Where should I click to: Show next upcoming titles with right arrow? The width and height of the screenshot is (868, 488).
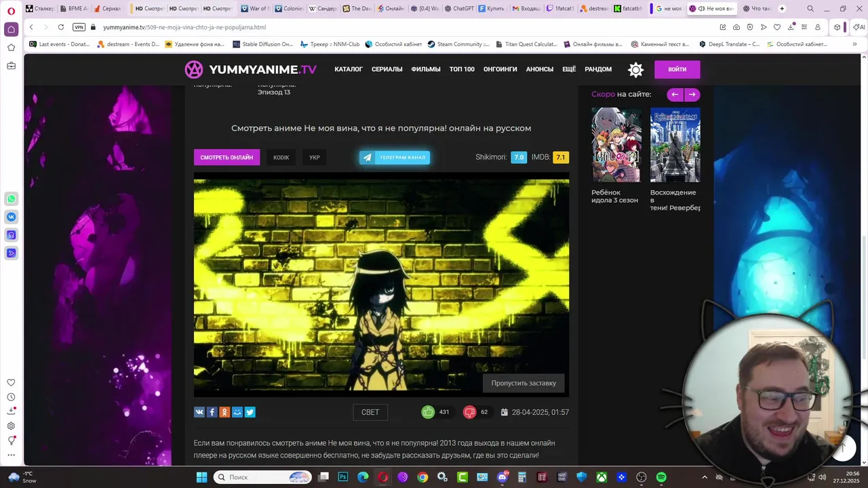692,95
